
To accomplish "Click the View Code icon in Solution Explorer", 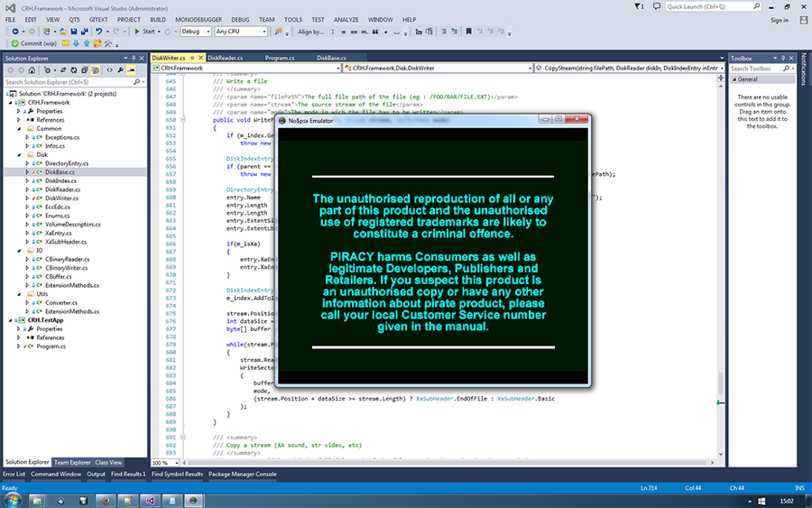I will (x=110, y=69).
